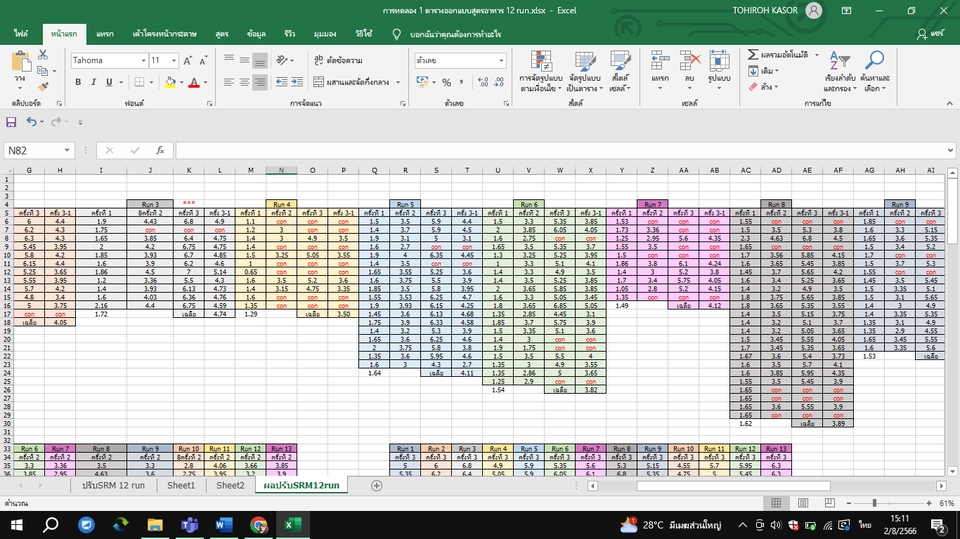Click the accounting number format icon
This screenshot has width=960, height=539.
422,82
